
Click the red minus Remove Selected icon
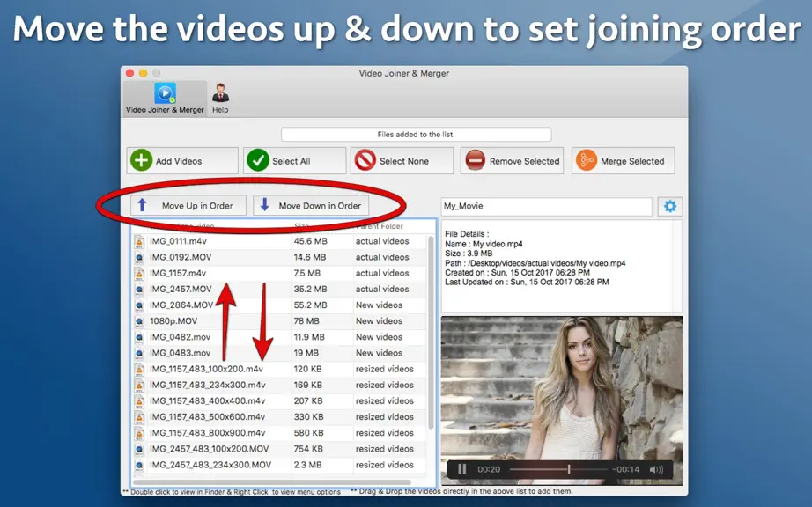(x=475, y=160)
